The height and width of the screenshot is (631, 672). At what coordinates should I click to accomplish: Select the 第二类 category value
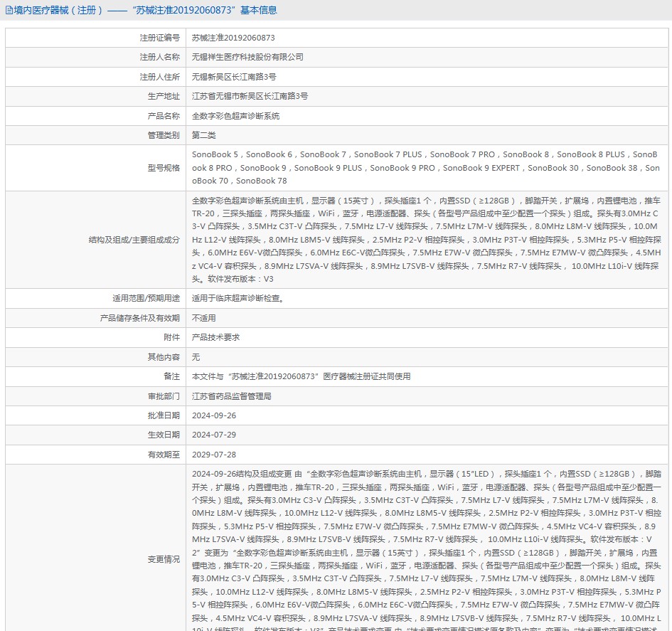(x=203, y=135)
